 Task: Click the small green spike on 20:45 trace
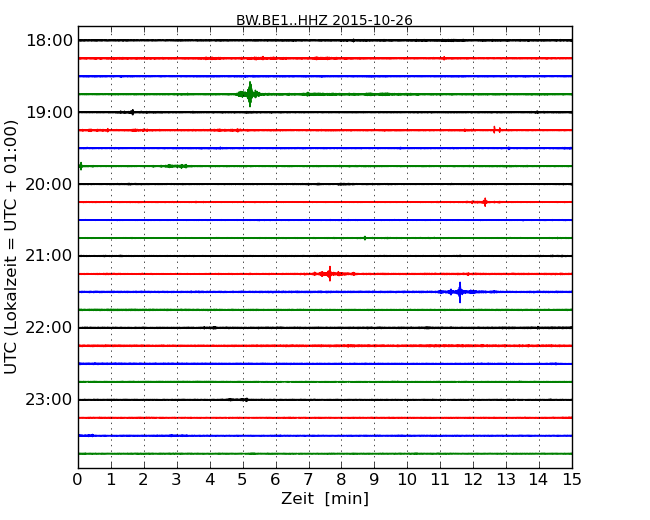(365, 238)
